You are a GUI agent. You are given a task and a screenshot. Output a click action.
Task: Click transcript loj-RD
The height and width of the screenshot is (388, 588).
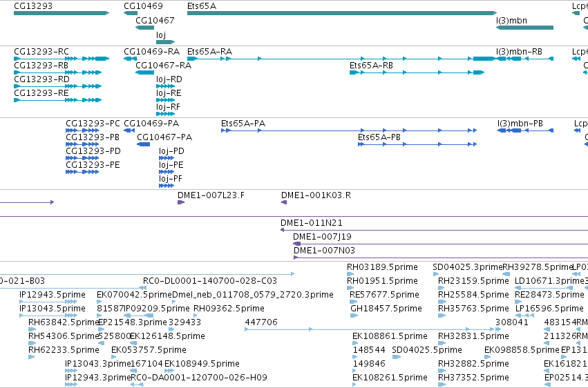165,86
